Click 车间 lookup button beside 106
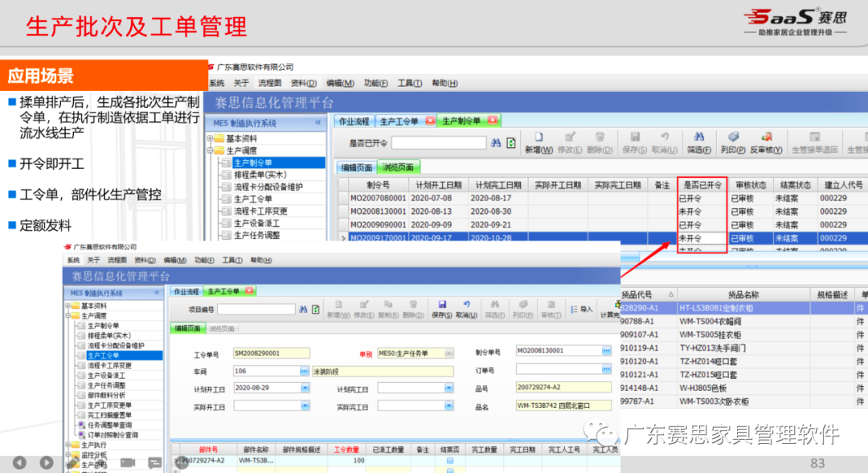 coord(305,371)
